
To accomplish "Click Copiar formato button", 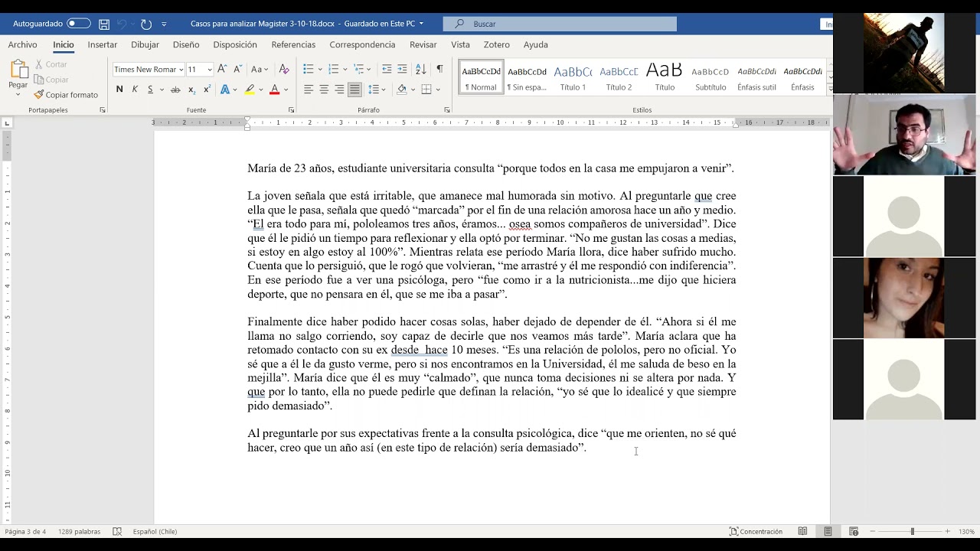I will tap(66, 95).
